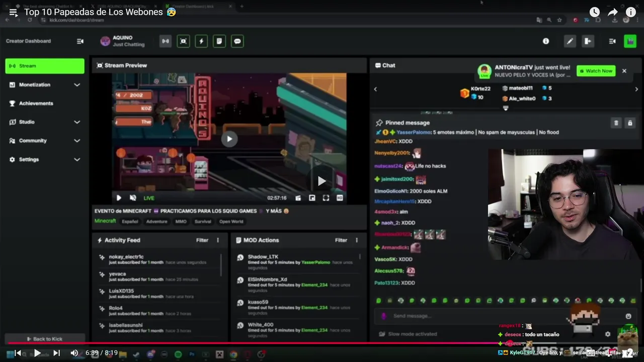Image resolution: width=644 pixels, height=362 pixels.
Task: Click the pop-out panel arrow icon
Action: coord(588,41)
